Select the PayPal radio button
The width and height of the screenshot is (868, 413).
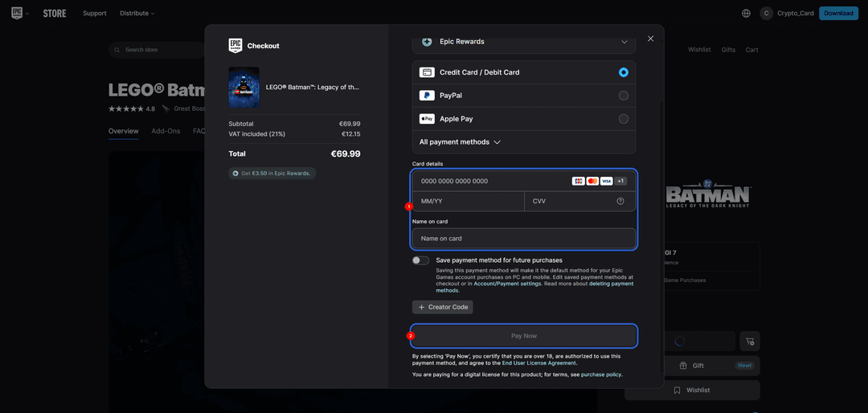coord(624,96)
